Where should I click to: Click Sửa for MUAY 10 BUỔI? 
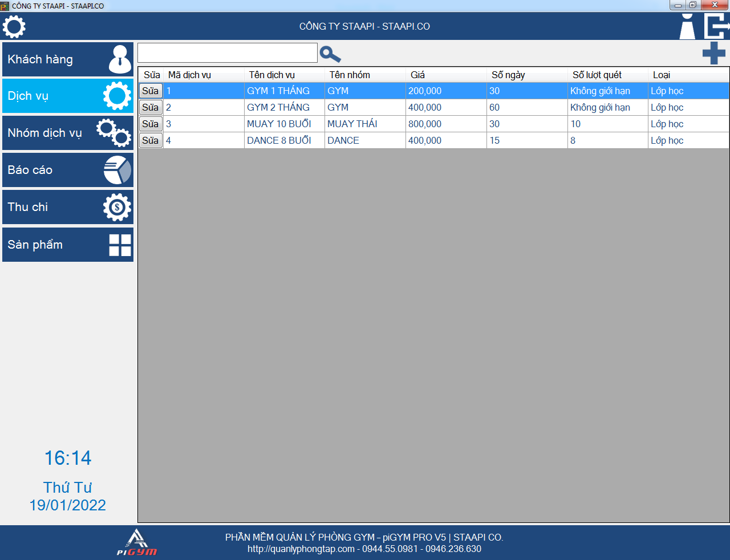[x=151, y=124]
